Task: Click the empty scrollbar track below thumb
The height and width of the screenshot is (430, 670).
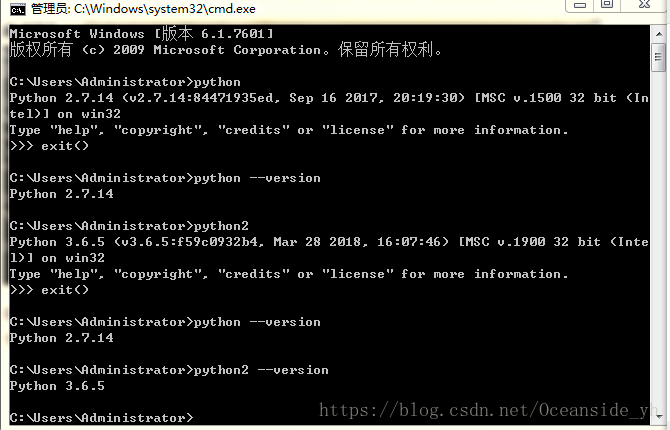Action: pyautogui.click(x=659, y=239)
